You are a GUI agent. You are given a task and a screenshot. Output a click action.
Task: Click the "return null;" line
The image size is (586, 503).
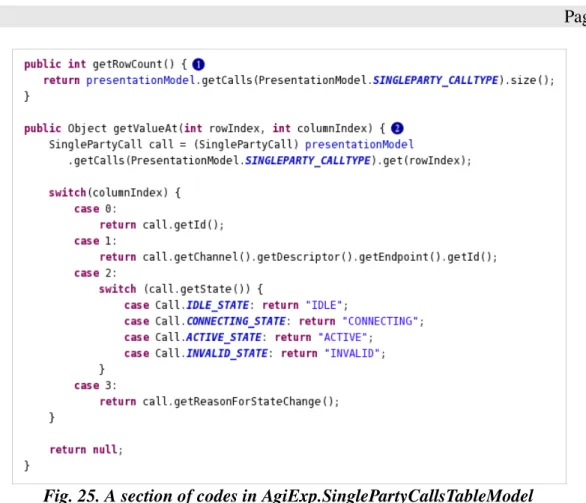(x=86, y=450)
